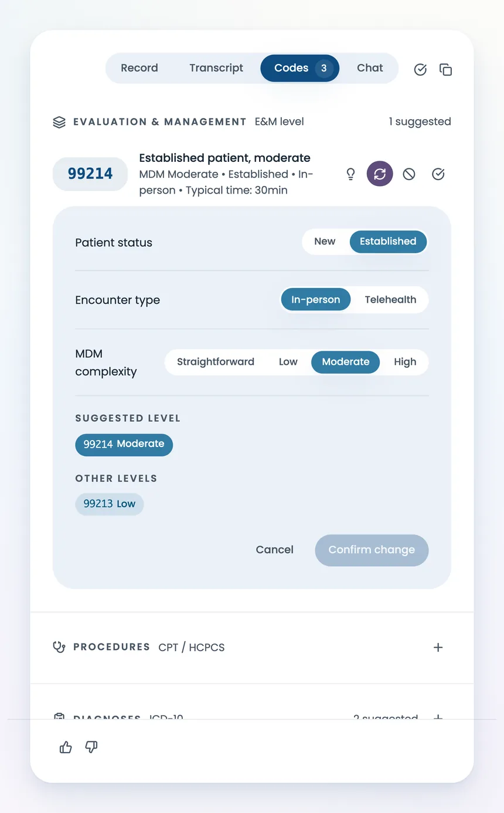Screen dimensions: 504x813
Task: Switch encounter type to Telehealth
Action: (x=390, y=300)
